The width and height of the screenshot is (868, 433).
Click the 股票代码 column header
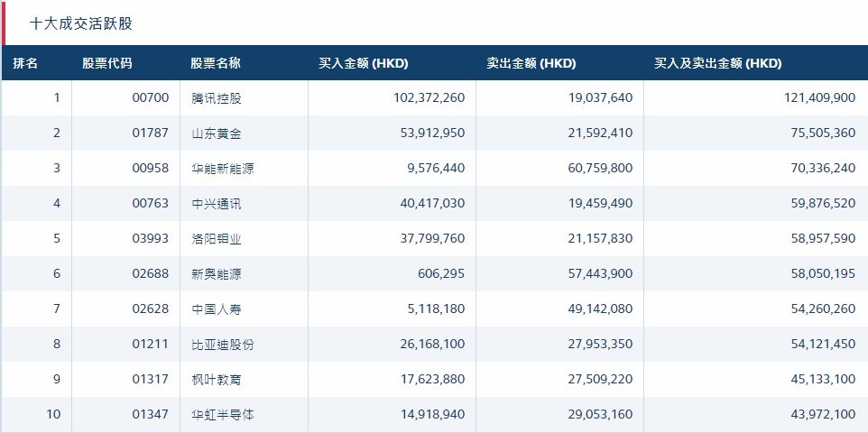click(106, 63)
